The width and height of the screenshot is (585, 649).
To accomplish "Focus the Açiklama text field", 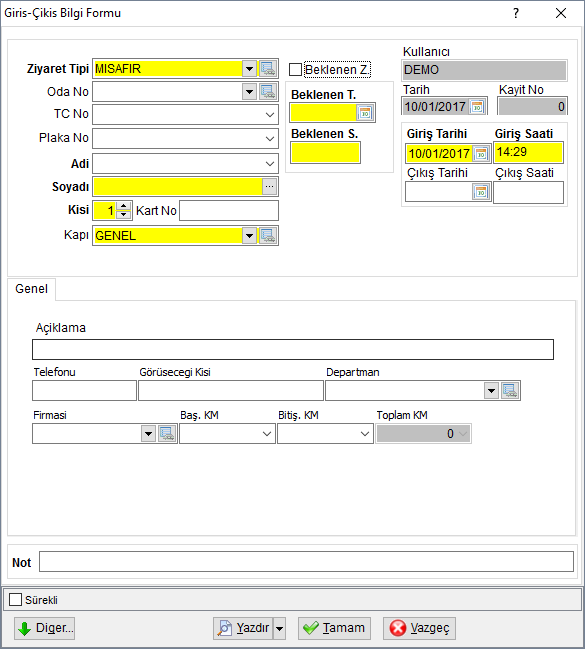I will point(293,350).
